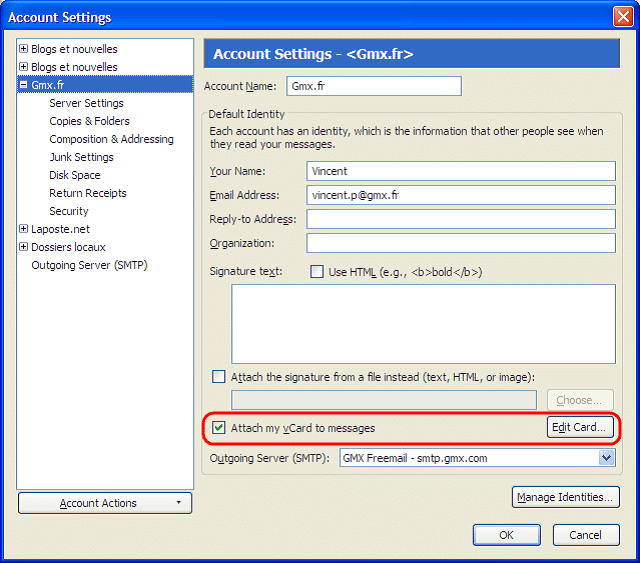Viewport: 640px width, 563px height.
Task: Open Manage Identities dialog
Action: 566,497
